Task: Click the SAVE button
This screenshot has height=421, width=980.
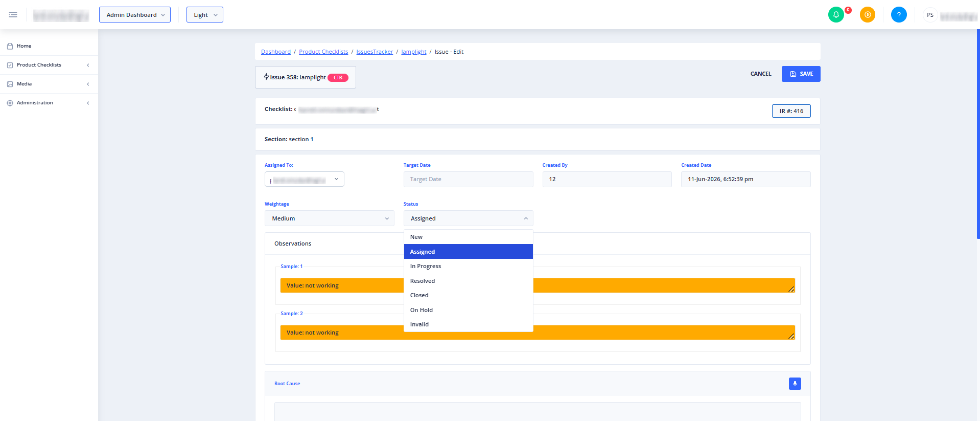Action: [801, 74]
